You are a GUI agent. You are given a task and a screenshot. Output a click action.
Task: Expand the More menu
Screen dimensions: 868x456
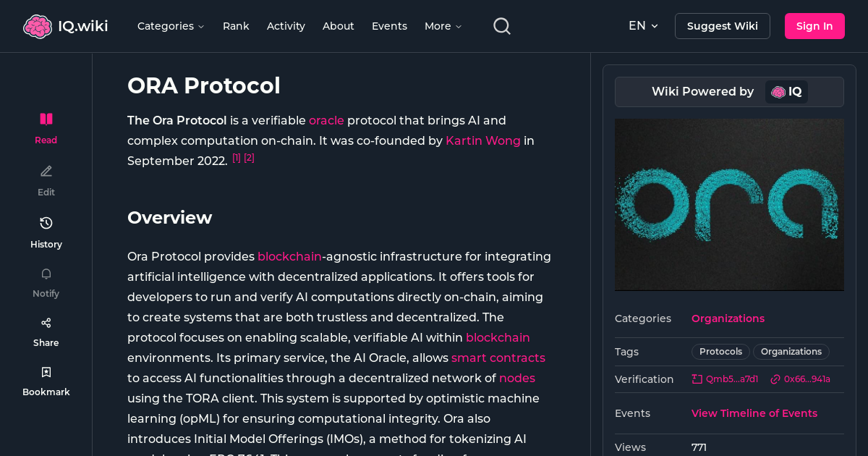pos(442,26)
